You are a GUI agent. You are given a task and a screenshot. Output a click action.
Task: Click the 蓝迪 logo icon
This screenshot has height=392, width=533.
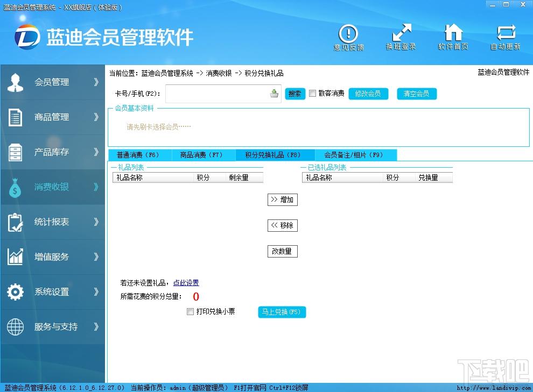coord(27,37)
